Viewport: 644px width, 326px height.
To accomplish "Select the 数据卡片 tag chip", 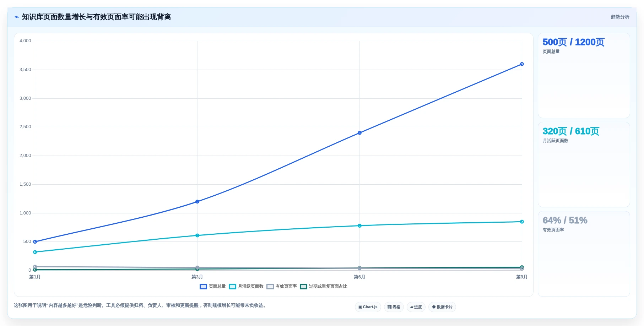I will click(x=442, y=307).
